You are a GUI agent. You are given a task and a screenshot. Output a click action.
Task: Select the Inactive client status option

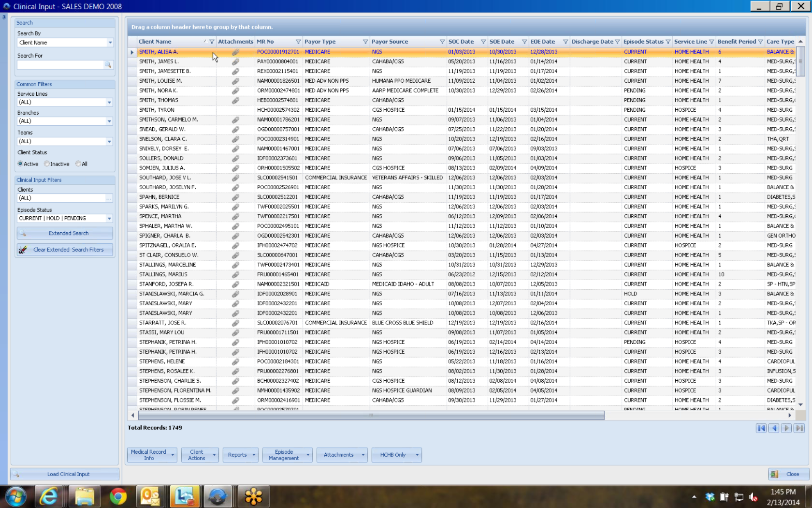point(47,164)
